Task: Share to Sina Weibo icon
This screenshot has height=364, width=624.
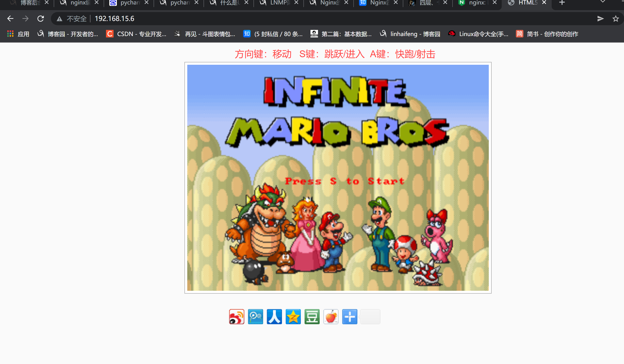Action: pyautogui.click(x=237, y=316)
